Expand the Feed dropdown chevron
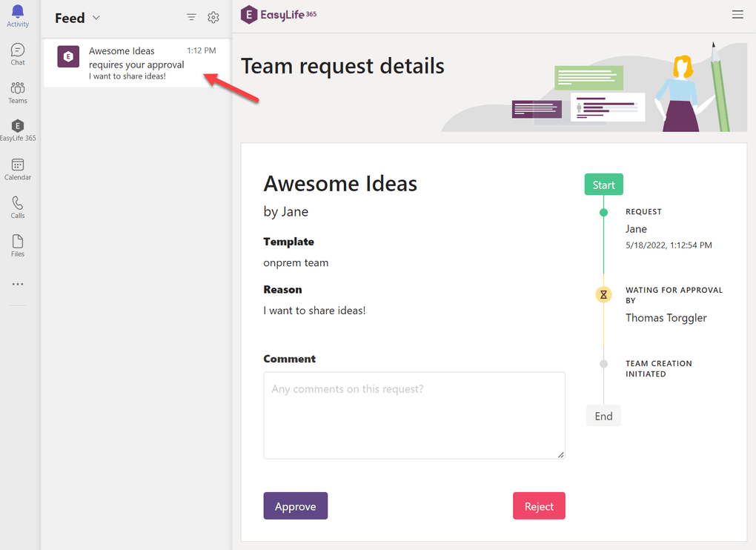The height and width of the screenshot is (550, 756). pos(96,18)
